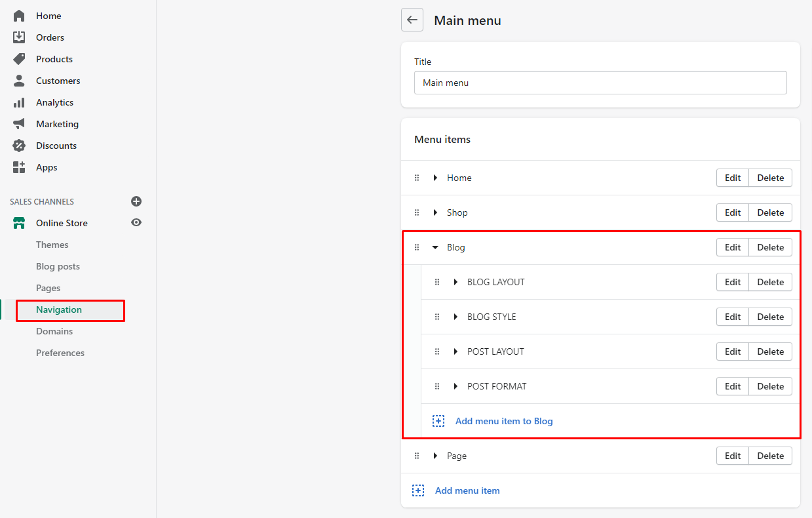Click the Discounts badge icon in sidebar

click(x=19, y=146)
